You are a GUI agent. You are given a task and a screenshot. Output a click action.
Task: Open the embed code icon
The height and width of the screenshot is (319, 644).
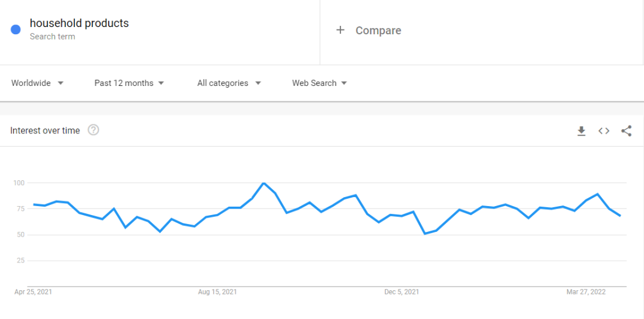tap(603, 131)
